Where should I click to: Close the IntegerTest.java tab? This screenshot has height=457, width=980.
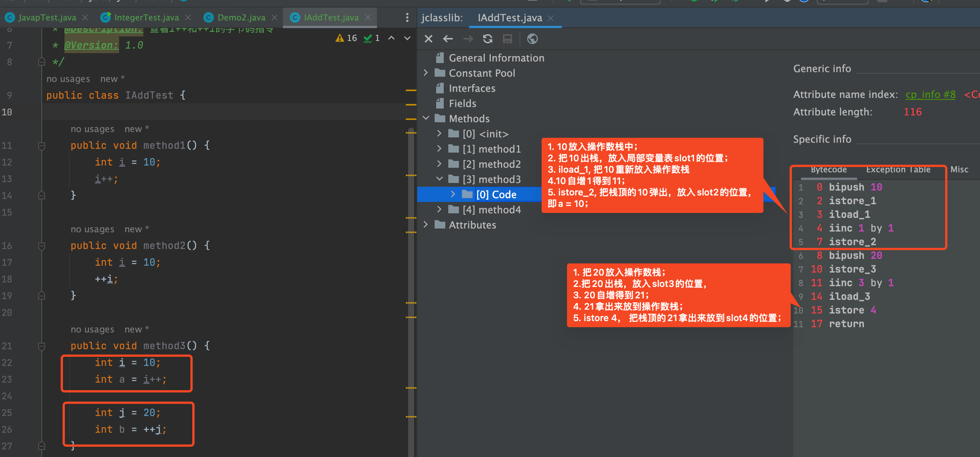tap(188, 17)
